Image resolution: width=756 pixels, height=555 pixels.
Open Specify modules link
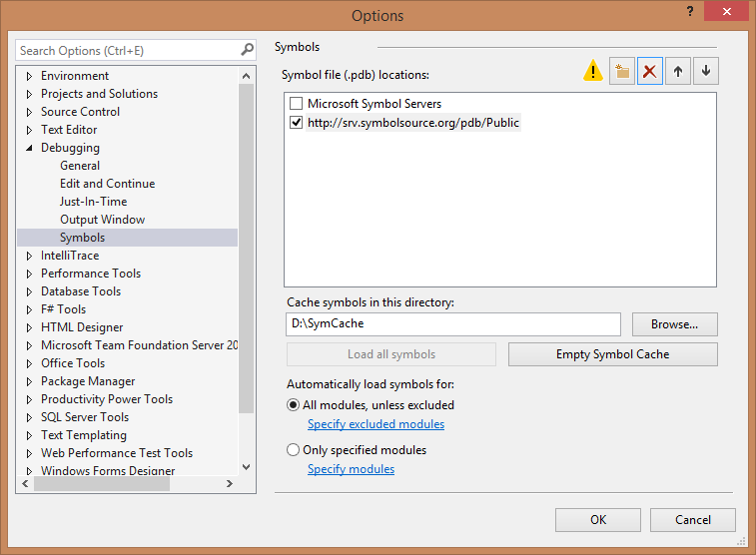click(351, 469)
